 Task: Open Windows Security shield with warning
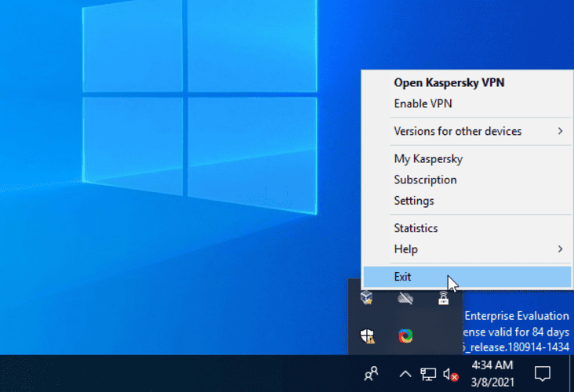click(x=367, y=336)
